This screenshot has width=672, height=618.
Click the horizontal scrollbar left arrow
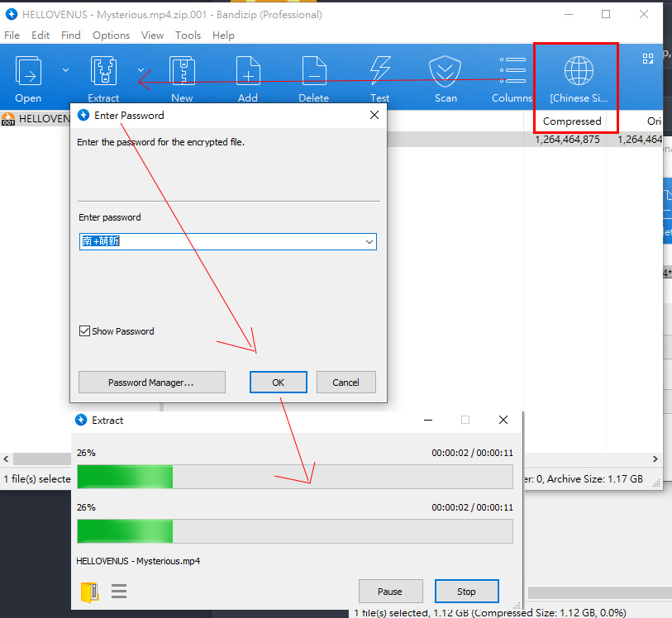tap(6, 459)
